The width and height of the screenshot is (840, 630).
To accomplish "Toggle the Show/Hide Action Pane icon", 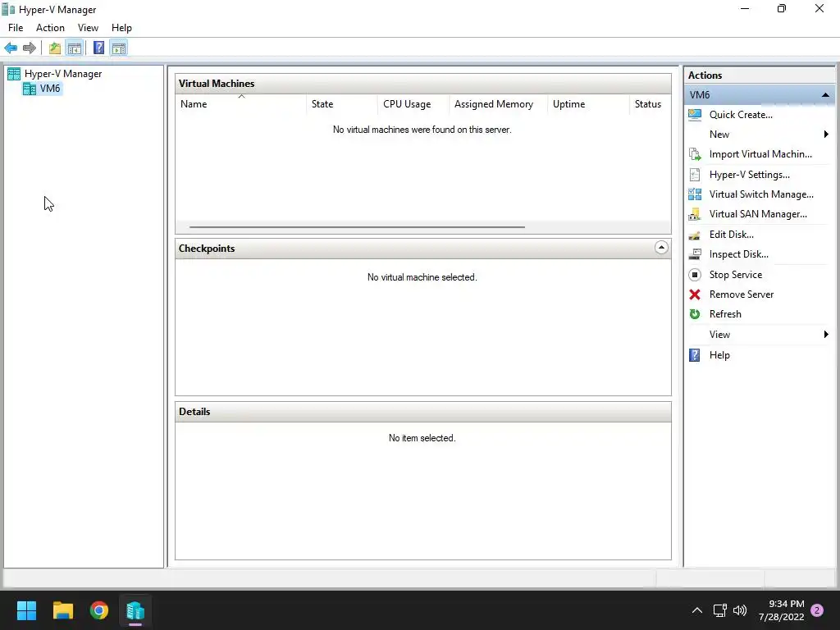I will [x=119, y=48].
